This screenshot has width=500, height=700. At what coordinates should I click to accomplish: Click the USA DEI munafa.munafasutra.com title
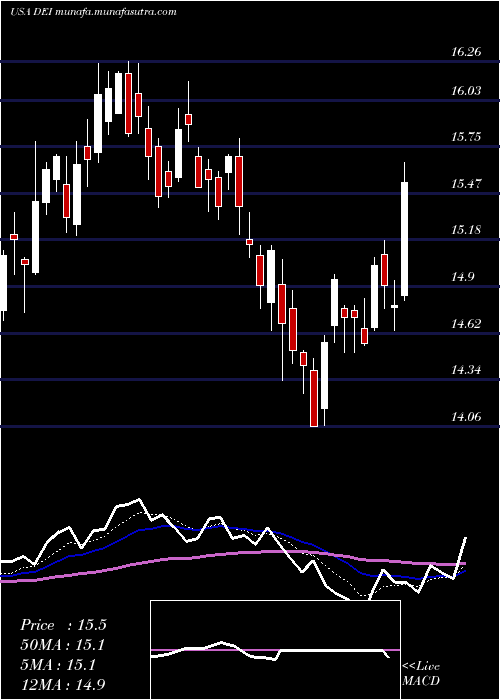click(93, 12)
